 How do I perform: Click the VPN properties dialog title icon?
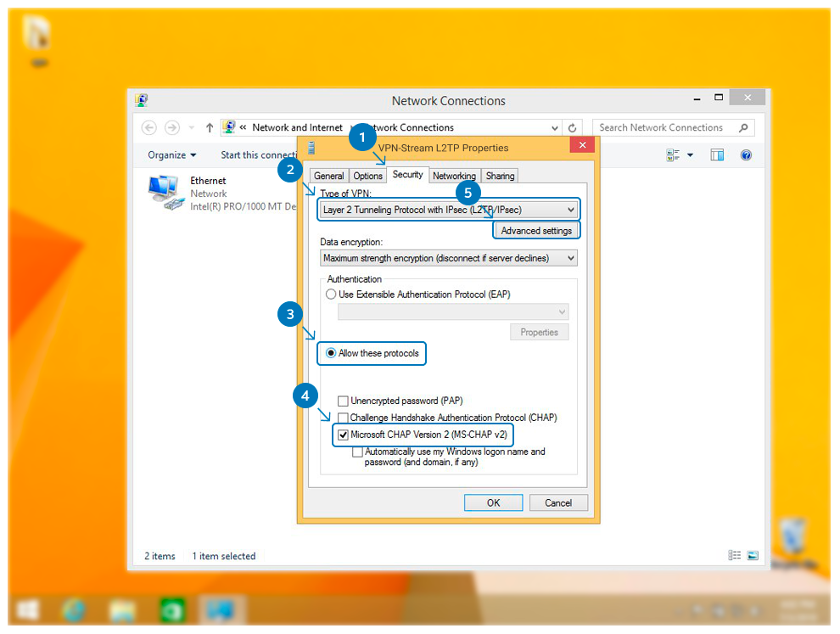click(x=311, y=148)
